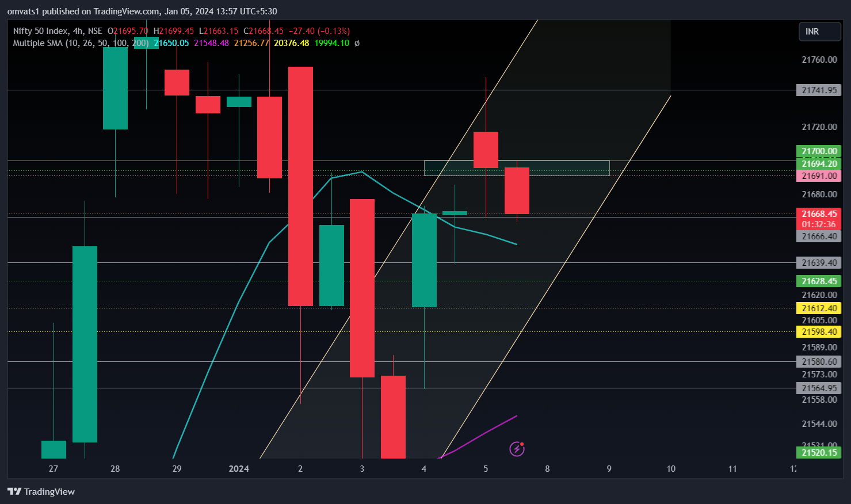Click the open price O21695.70 in header
The height and width of the screenshot is (504, 851).
(128, 31)
